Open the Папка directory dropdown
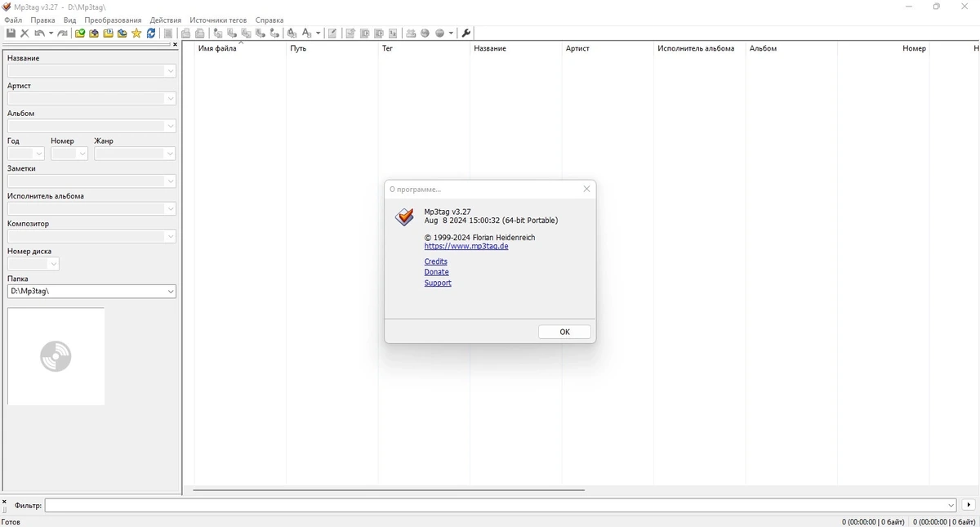 pyautogui.click(x=171, y=292)
